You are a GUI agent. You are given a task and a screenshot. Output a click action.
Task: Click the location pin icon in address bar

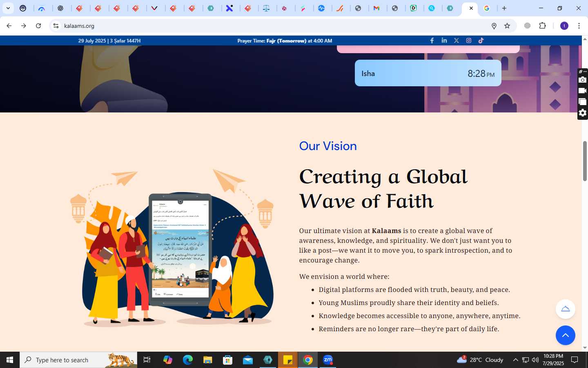pos(494,26)
